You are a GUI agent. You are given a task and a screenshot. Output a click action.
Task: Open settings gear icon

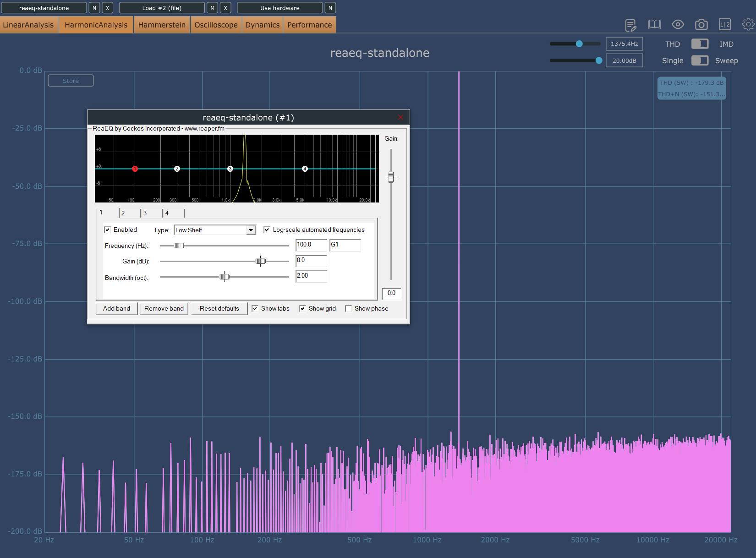click(x=748, y=24)
